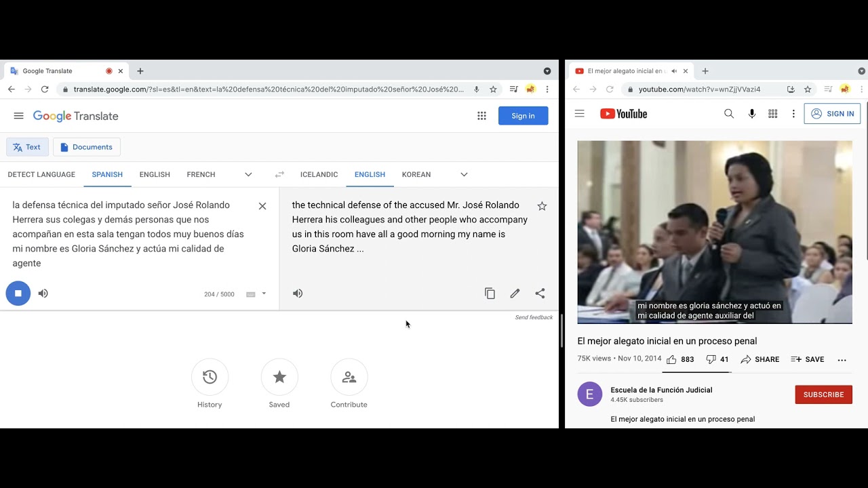Click SAVE to add video to playlist
This screenshot has height=488, width=868.
(x=808, y=359)
